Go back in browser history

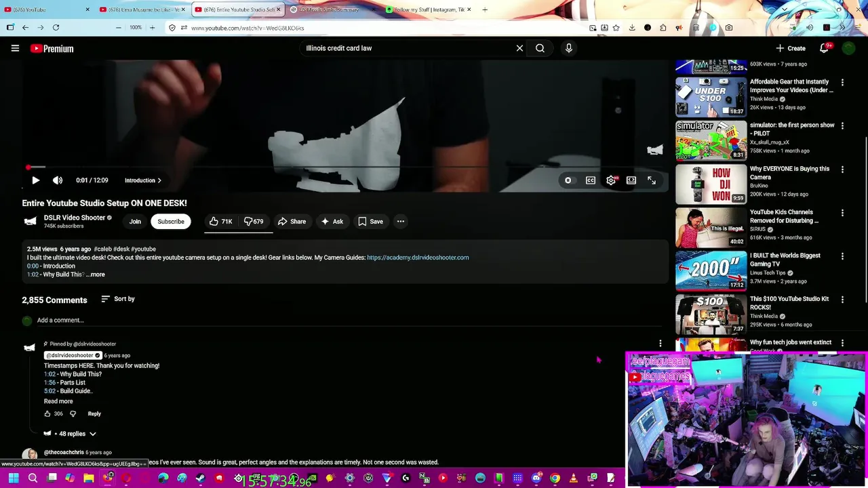[25, 28]
